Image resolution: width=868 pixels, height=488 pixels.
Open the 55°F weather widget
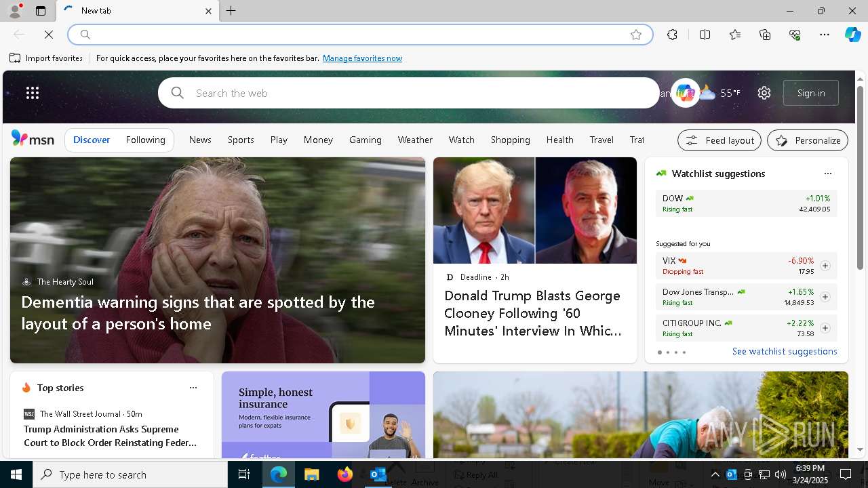(x=720, y=93)
